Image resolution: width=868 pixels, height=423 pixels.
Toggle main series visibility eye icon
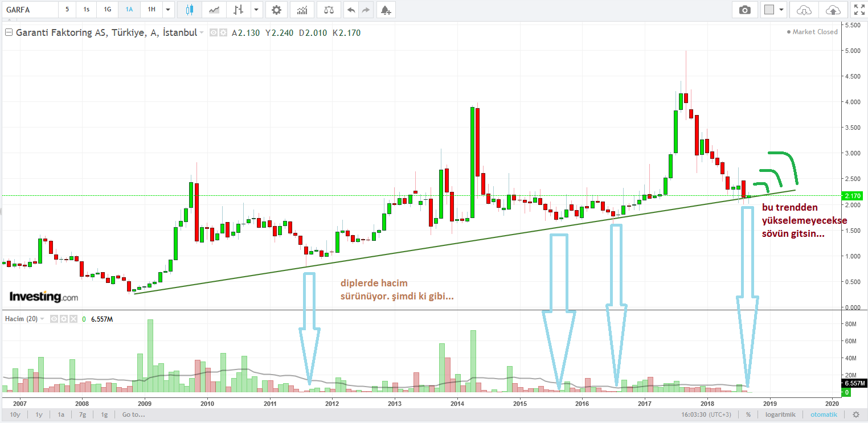[x=214, y=32]
